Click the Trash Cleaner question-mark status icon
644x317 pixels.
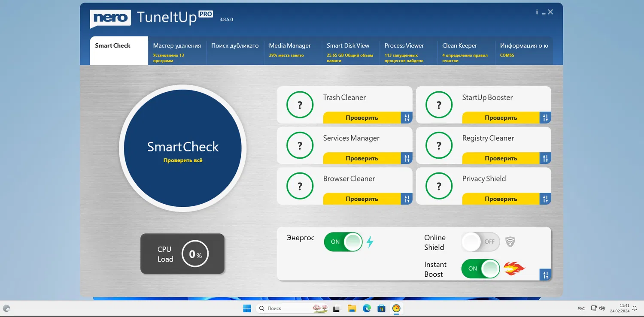coord(300,105)
